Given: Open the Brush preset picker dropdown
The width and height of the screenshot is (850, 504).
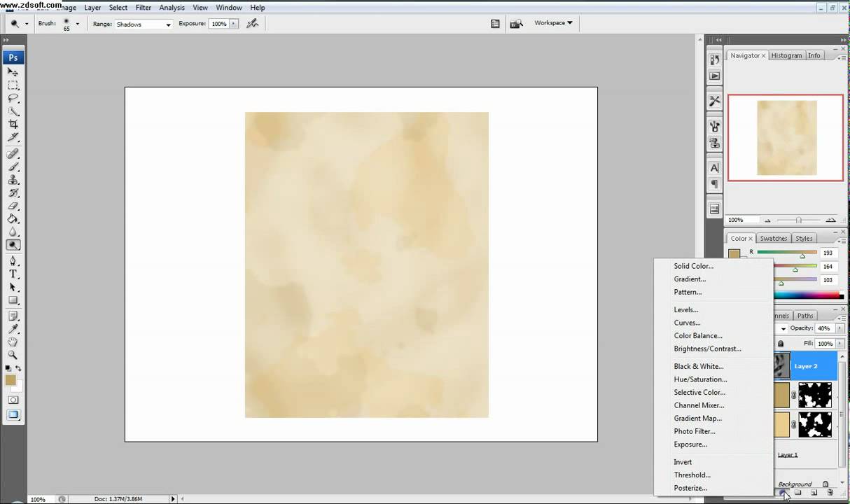Looking at the screenshot, I should point(77,24).
